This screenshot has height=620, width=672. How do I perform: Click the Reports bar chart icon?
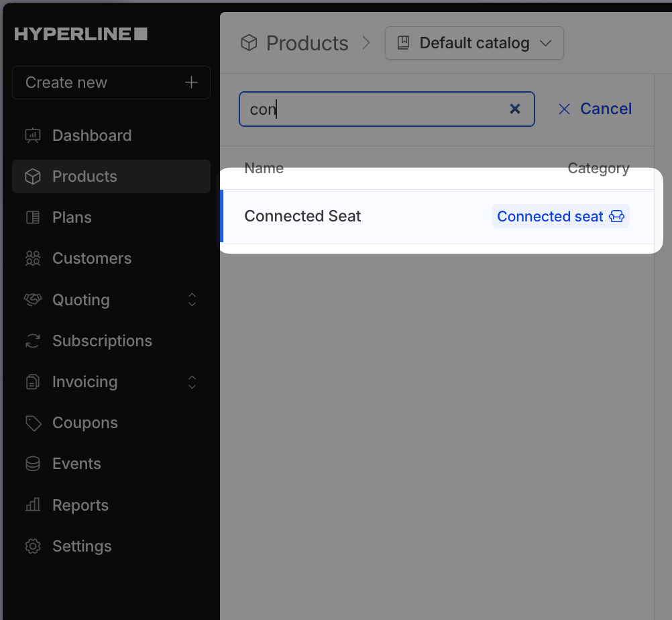(x=33, y=505)
